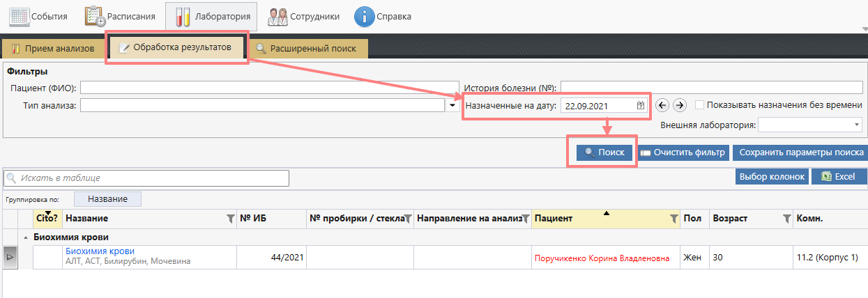
Task: Switch to the Прием анализов tab
Action: click(x=53, y=49)
